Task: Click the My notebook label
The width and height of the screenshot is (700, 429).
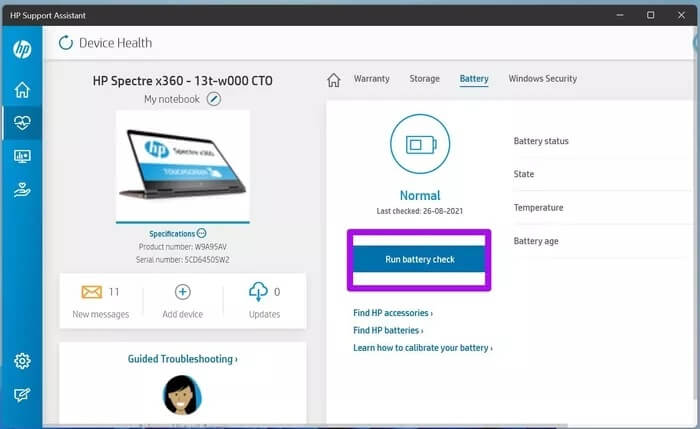Action: (x=172, y=99)
